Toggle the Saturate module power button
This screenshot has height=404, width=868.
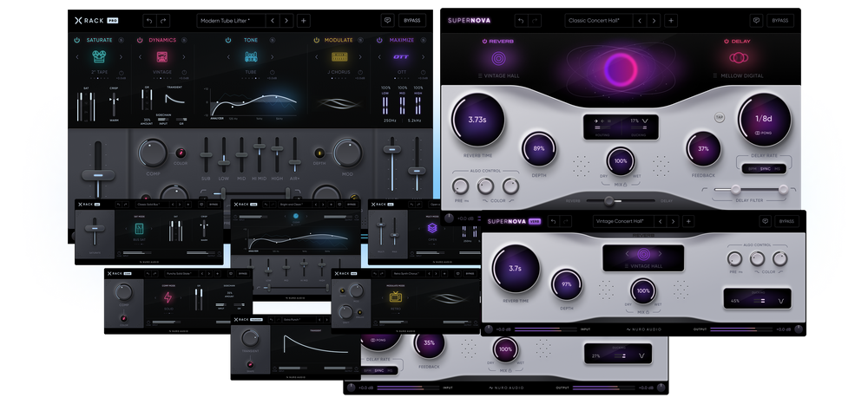pos(77,40)
